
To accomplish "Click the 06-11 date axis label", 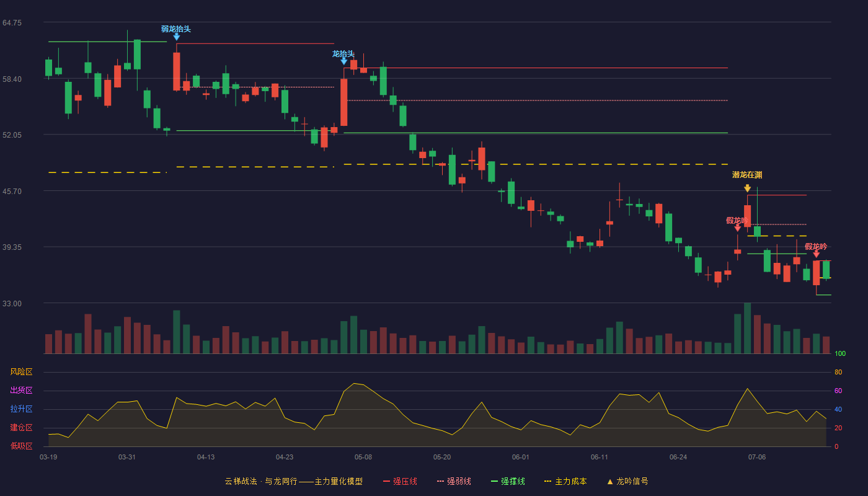I will pos(600,457).
